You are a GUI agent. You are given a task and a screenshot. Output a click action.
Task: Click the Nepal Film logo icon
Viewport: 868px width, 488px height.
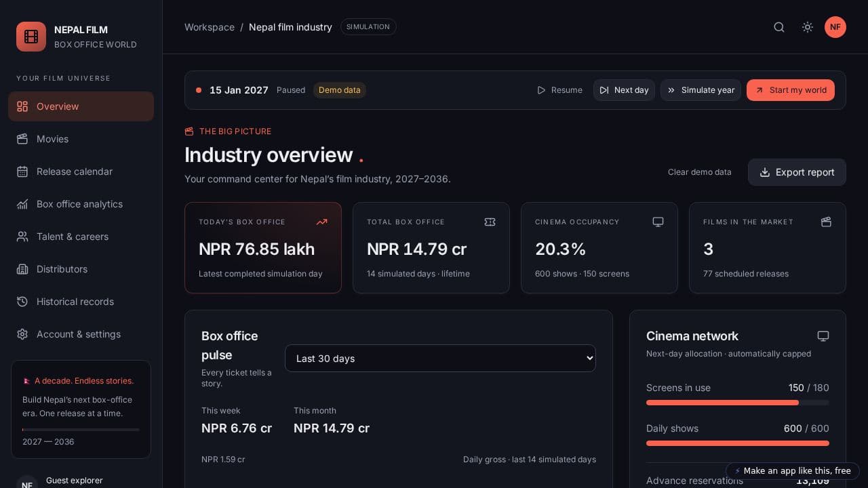[31, 37]
